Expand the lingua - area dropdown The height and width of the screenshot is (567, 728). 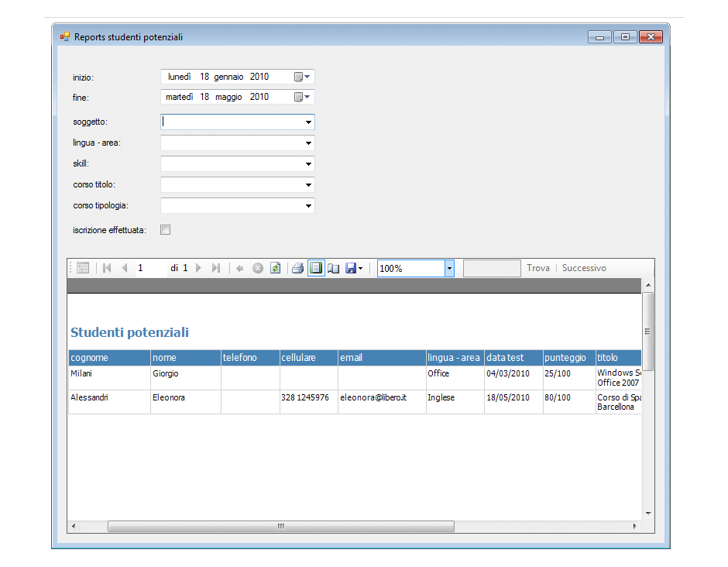pyautogui.click(x=308, y=143)
